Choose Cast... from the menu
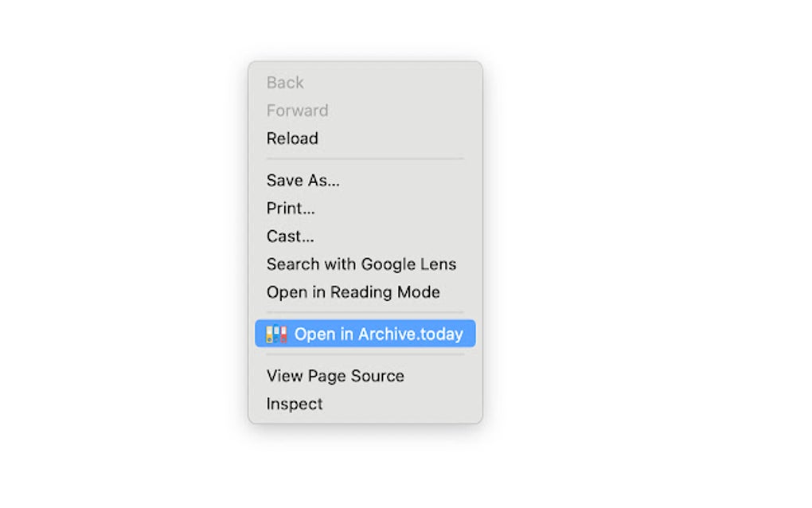This screenshot has height=508, width=812. (x=290, y=236)
